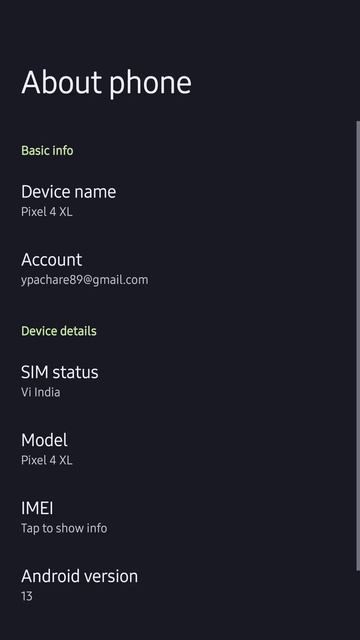The height and width of the screenshot is (640, 360).
Task: Click empty row space beside SIM status
Action: point(229,382)
